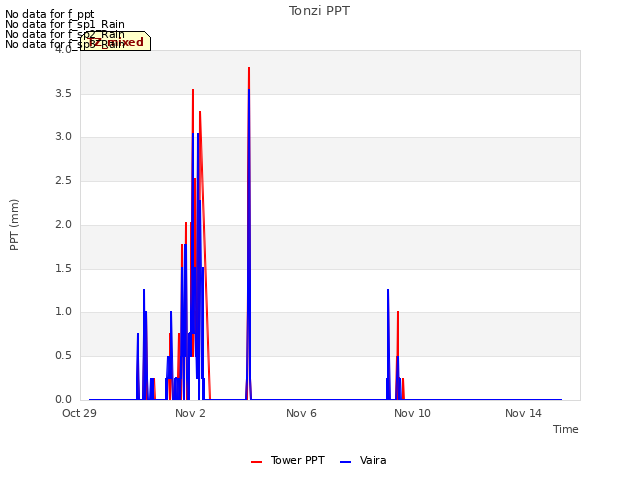Toggle the Vaira legend entry
This screenshot has width=640, height=480.
[x=363, y=461]
